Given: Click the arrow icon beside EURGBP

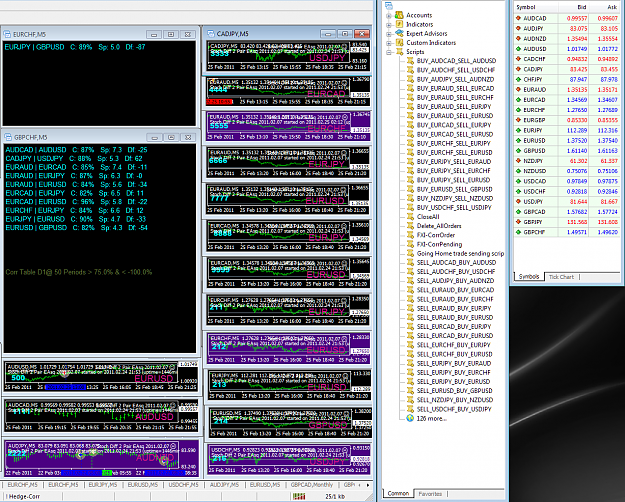Looking at the screenshot, I should pos(518,120).
